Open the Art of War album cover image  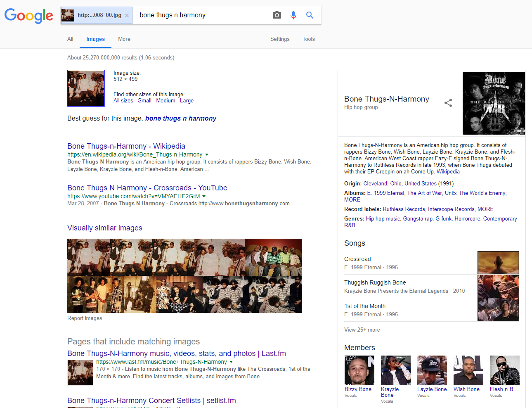[494, 103]
